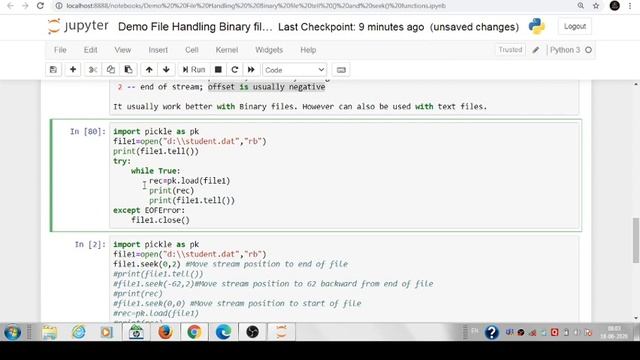Viewport: 640px width, 360px height.
Task: Restart kernel and run all icon
Action: coord(251,70)
